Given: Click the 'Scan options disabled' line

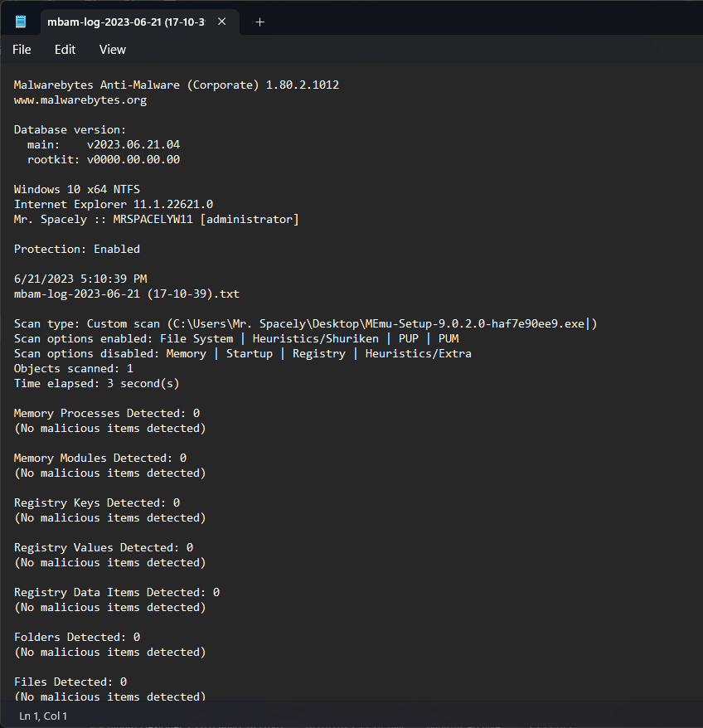Looking at the screenshot, I should (243, 353).
